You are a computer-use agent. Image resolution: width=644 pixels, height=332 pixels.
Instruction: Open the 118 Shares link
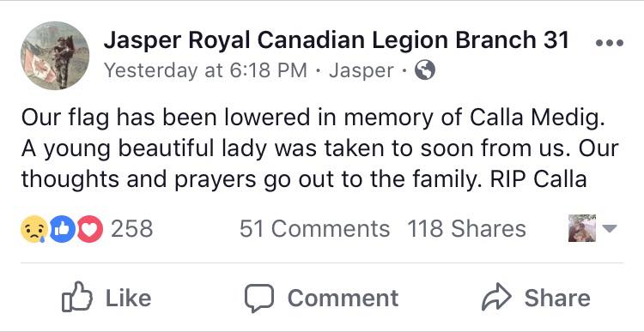point(466,229)
